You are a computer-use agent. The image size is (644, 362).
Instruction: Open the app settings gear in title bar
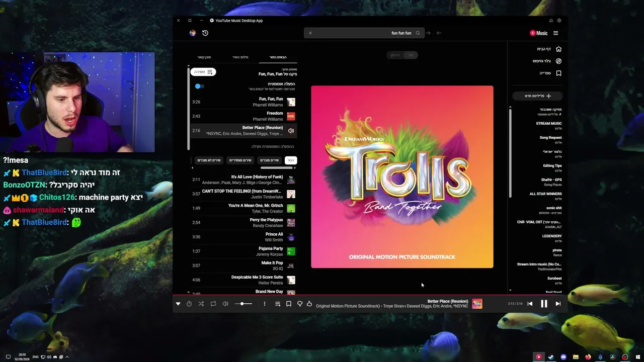pyautogui.click(x=559, y=21)
